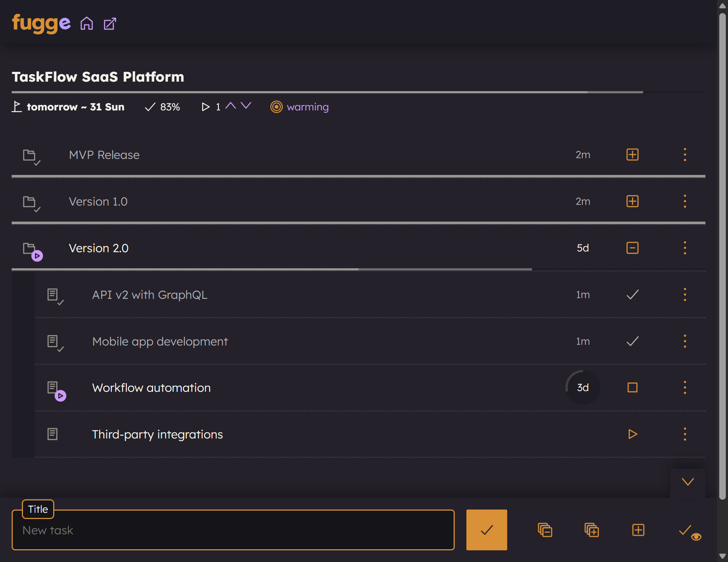728x562 pixels.
Task: Expand the Version 1.0 group
Action: tap(633, 201)
